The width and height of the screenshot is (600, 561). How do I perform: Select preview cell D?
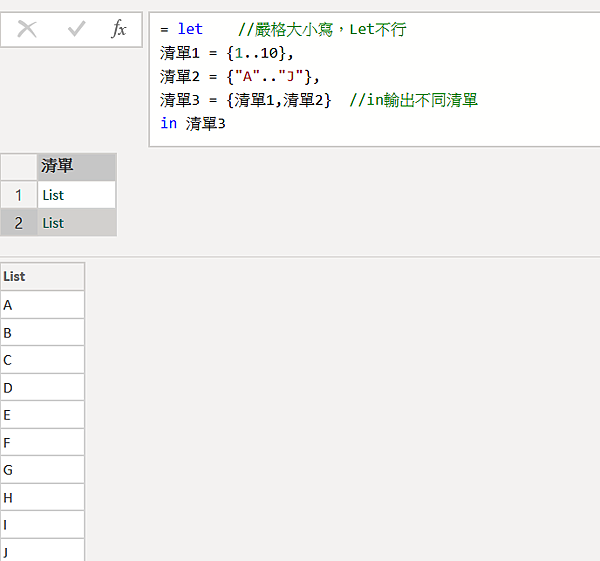[x=42, y=387]
